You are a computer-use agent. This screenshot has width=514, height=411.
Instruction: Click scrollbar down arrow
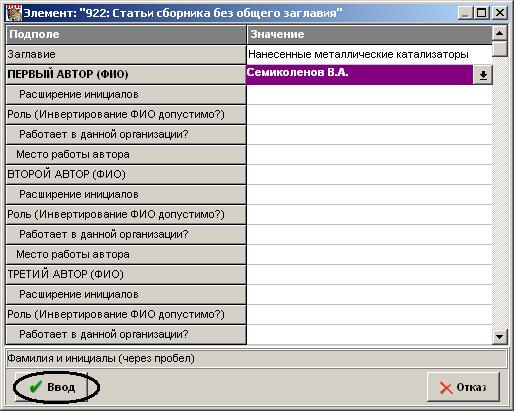(499, 336)
